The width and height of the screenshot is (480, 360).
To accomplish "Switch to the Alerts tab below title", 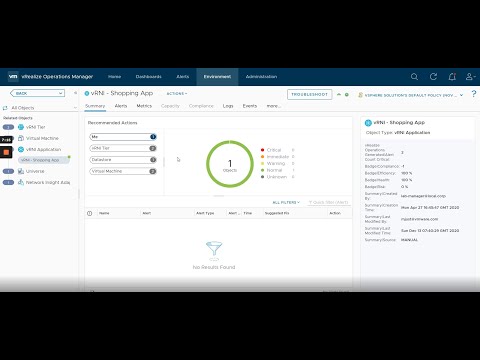I will click(x=121, y=106).
